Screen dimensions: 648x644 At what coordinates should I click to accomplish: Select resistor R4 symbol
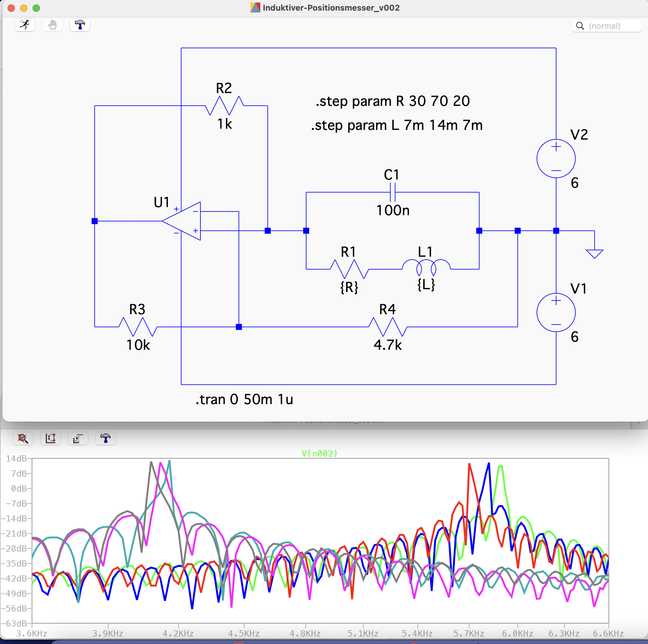[x=388, y=327]
